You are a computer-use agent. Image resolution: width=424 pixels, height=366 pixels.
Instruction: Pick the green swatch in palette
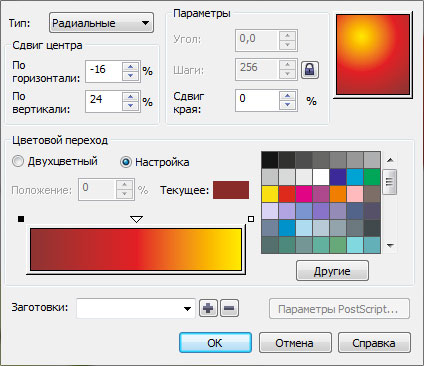[x=372, y=177]
